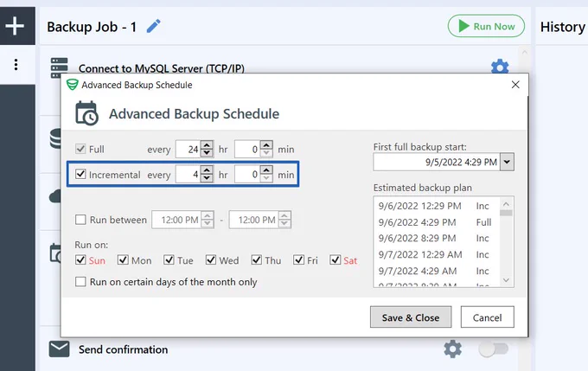Image resolution: width=588 pixels, height=371 pixels.
Task: Click the Backup Job - 1 title
Action: [92, 27]
